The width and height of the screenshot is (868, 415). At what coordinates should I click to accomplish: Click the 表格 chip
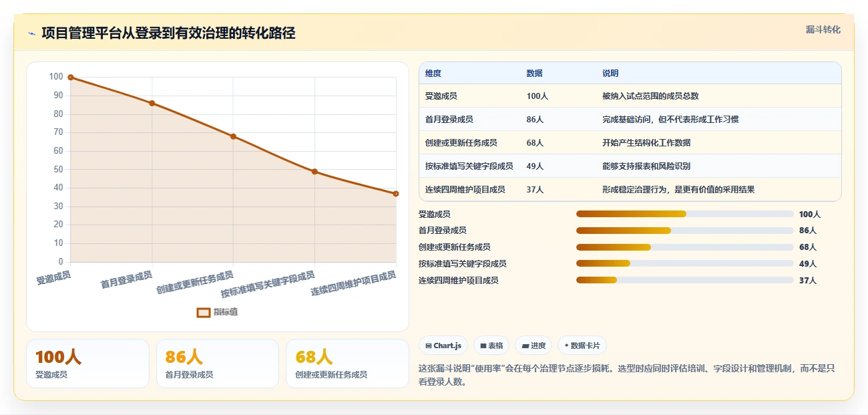click(491, 345)
